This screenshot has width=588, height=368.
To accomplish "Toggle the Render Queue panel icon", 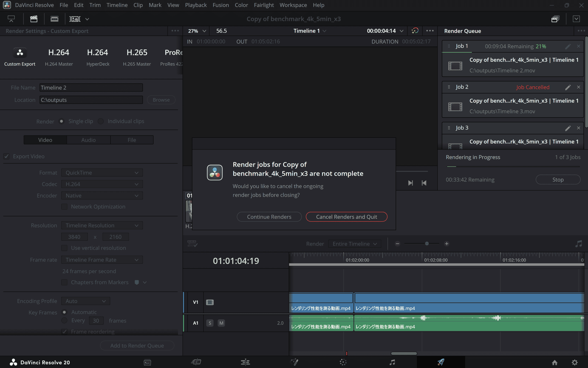I will pos(555,19).
